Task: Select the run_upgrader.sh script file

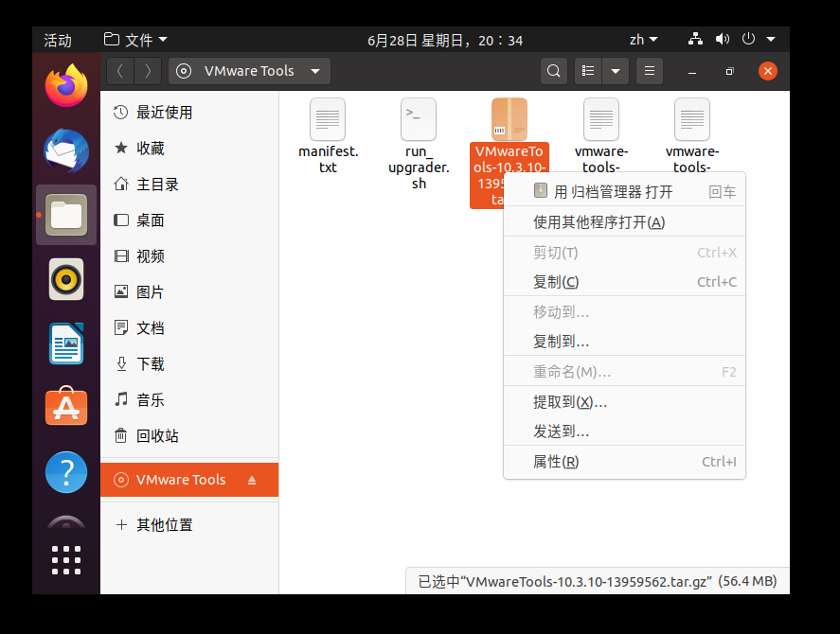Action: pyautogui.click(x=419, y=119)
